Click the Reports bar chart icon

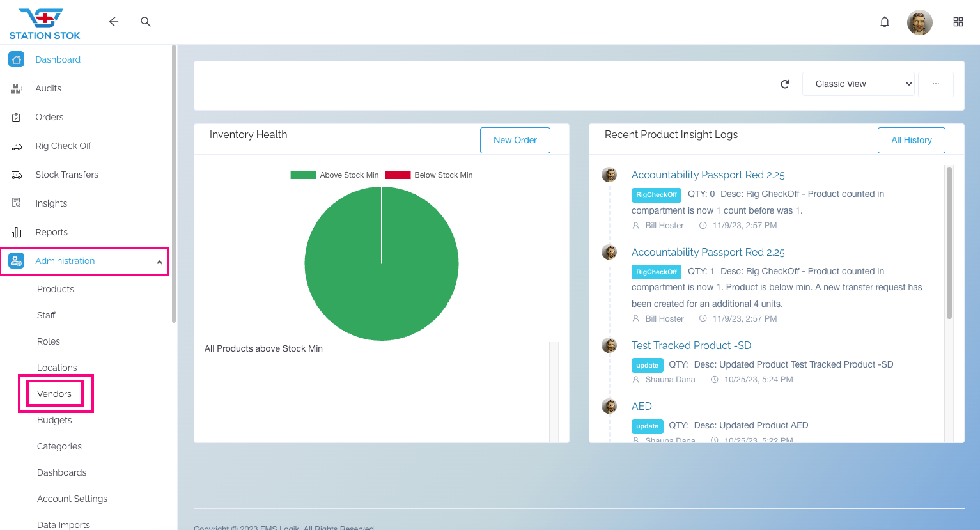tap(17, 232)
